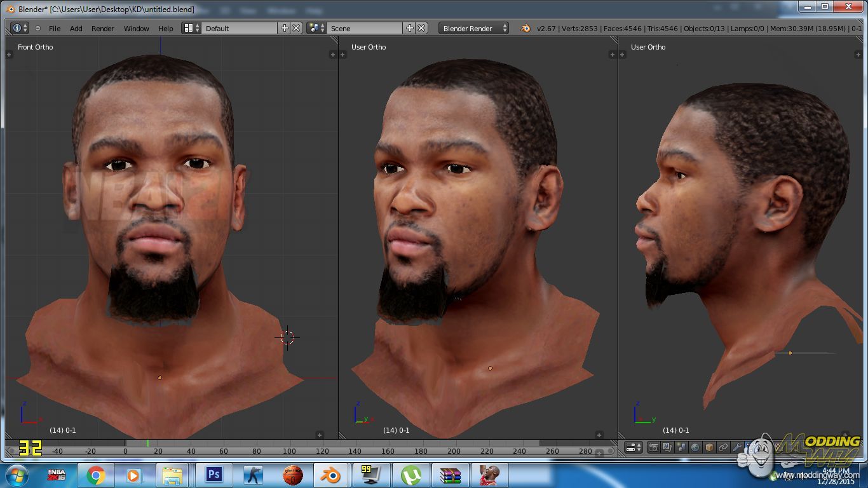Open the Blender Render engine dropdown

coord(473,28)
